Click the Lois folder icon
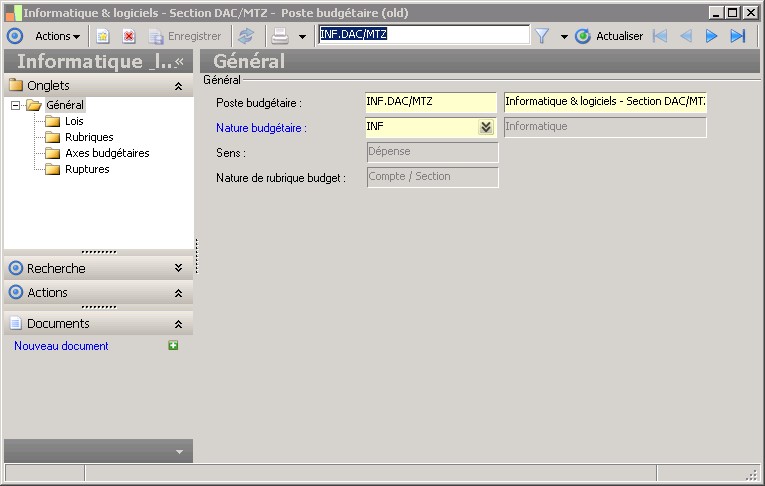This screenshot has height=486, width=765. click(52, 121)
